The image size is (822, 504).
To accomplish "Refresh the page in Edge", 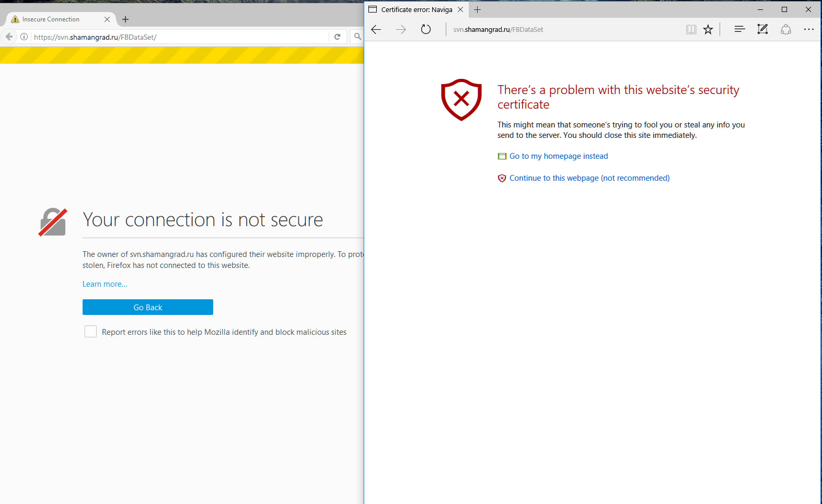I will coord(426,30).
